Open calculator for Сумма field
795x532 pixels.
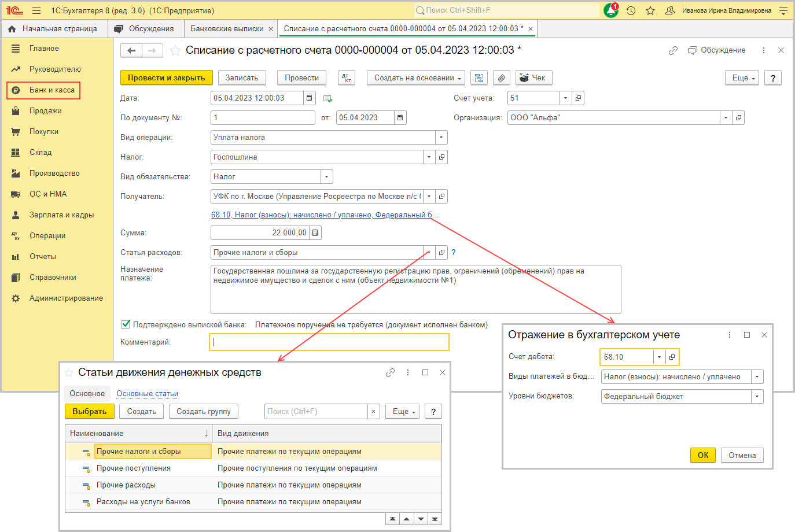pos(315,233)
